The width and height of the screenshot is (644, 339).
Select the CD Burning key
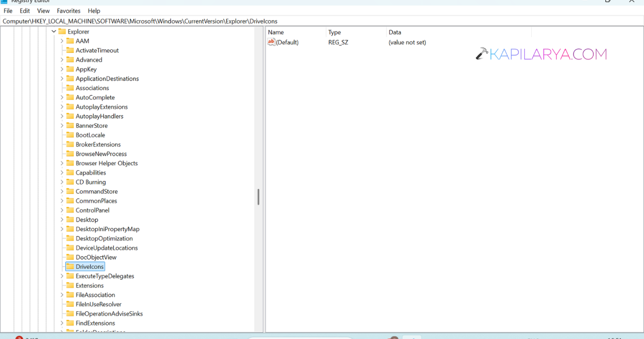pyautogui.click(x=91, y=182)
